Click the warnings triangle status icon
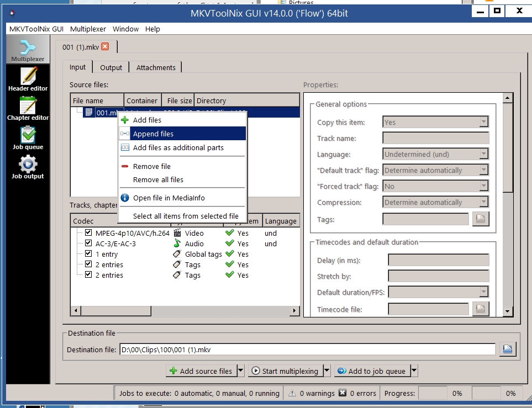 [292, 393]
